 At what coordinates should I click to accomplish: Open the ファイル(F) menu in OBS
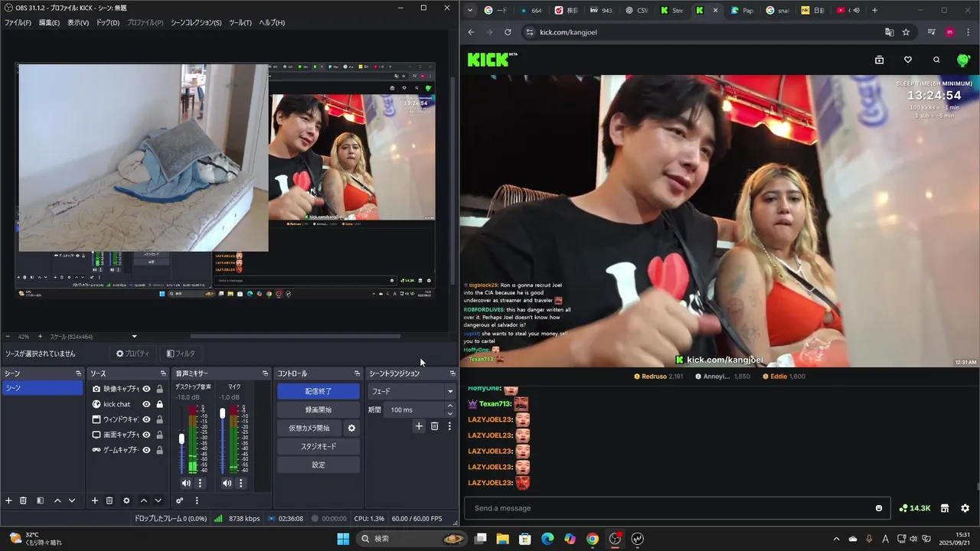pyautogui.click(x=18, y=23)
